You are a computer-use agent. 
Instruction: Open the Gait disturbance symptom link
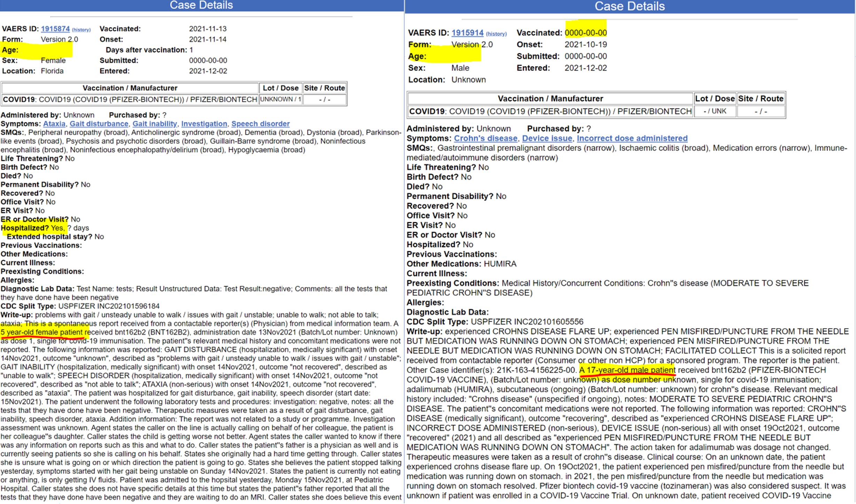click(x=99, y=124)
